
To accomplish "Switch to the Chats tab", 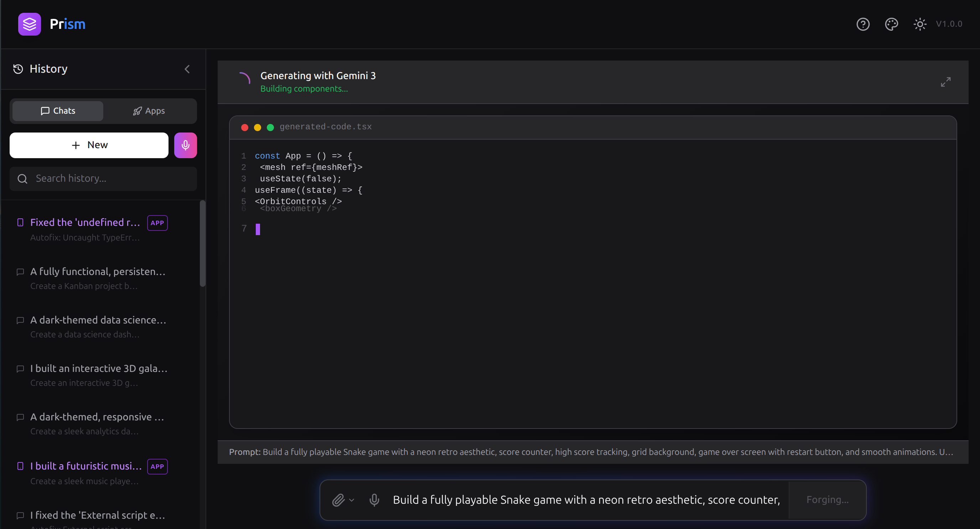I will point(58,111).
